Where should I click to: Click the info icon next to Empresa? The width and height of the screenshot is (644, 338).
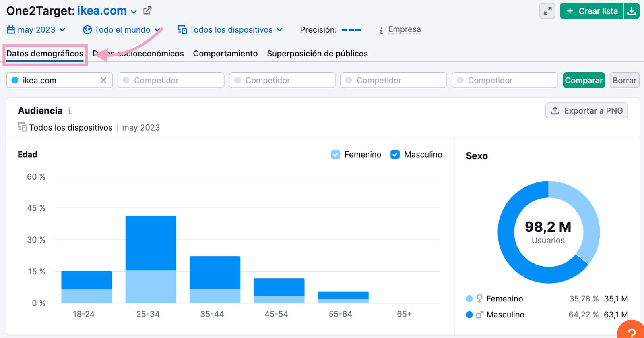tap(381, 31)
